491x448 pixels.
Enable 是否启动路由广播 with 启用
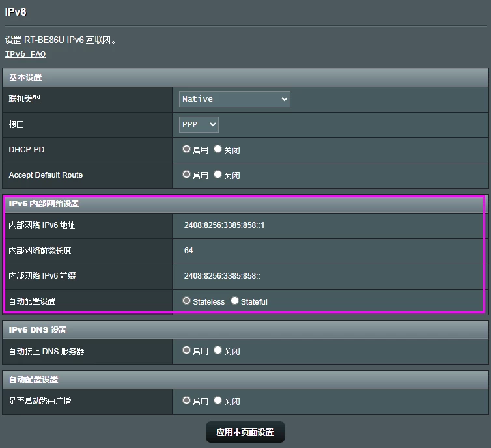pos(187,400)
